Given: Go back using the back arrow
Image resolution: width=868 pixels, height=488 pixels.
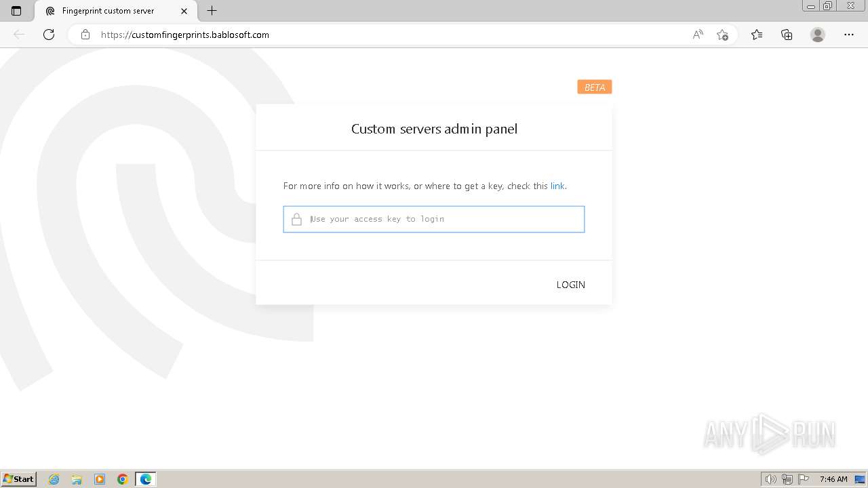Looking at the screenshot, I should 19,35.
